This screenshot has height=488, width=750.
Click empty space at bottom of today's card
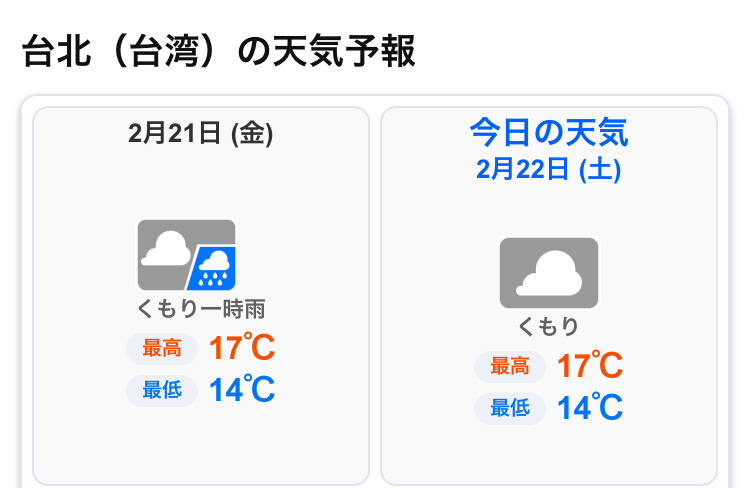[549, 455]
